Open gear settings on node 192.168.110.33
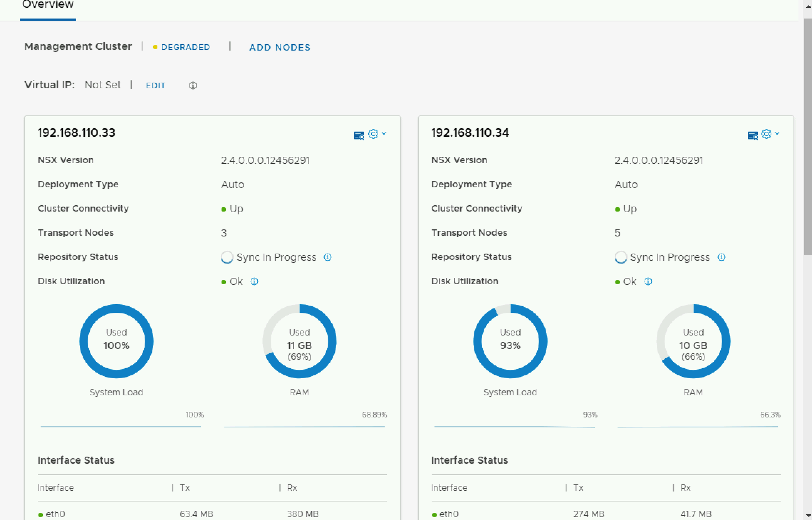Viewport: 812px width, 520px height. (373, 134)
